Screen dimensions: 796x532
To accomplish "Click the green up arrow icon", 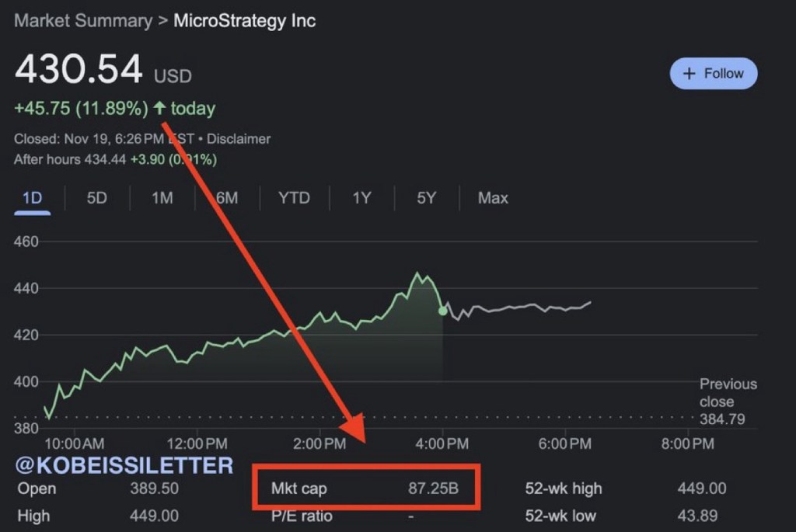I will pos(159,109).
